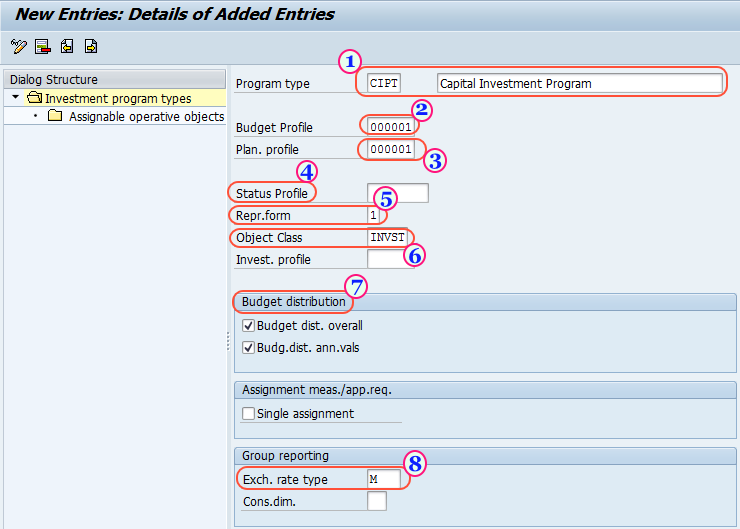Click the Capital Investment Program description field
Screen dimensions: 740x529
[x=579, y=84]
